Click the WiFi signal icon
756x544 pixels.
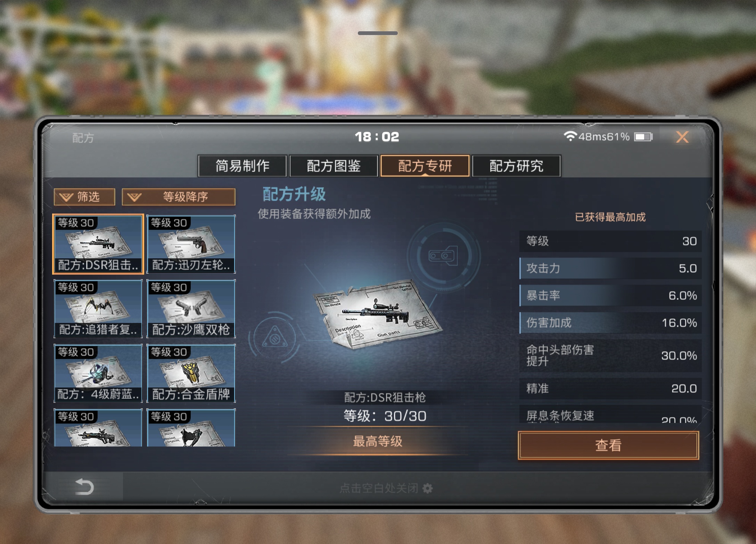570,136
